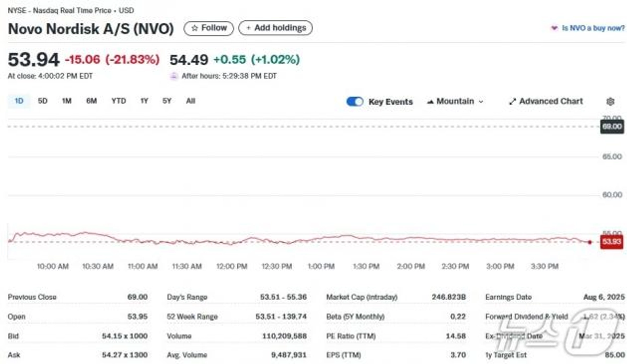Click the Add holdings button
The image size is (627, 364).
click(275, 28)
